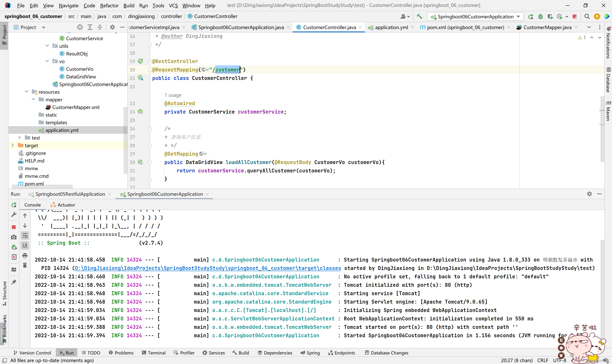Click Select Opened File target icon

[80, 27]
